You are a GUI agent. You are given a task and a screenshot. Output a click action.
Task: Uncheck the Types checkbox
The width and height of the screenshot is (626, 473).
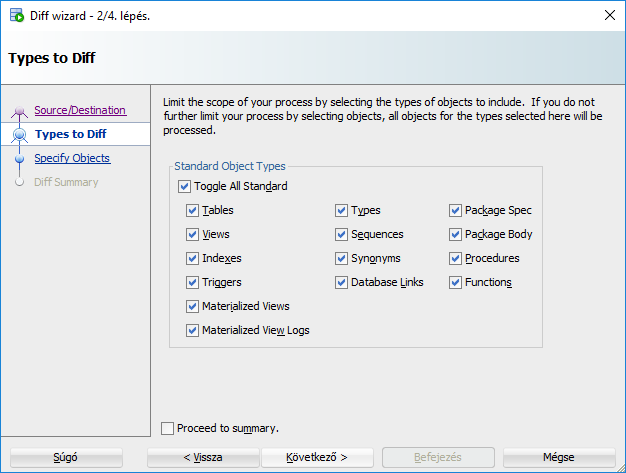point(341,210)
